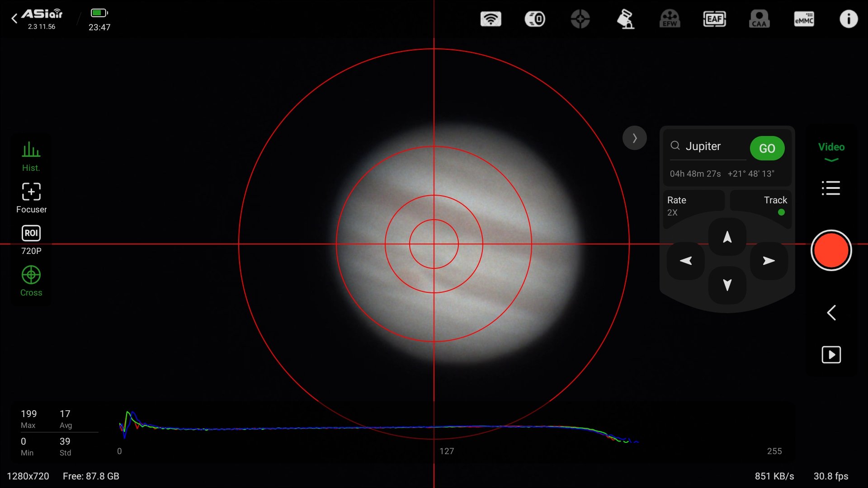
Task: Toggle the Hist. histogram display
Action: pos(31,156)
